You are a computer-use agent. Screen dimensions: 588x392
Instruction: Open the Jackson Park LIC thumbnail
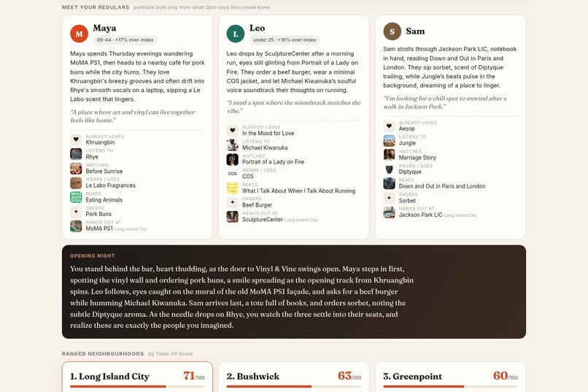(390, 212)
